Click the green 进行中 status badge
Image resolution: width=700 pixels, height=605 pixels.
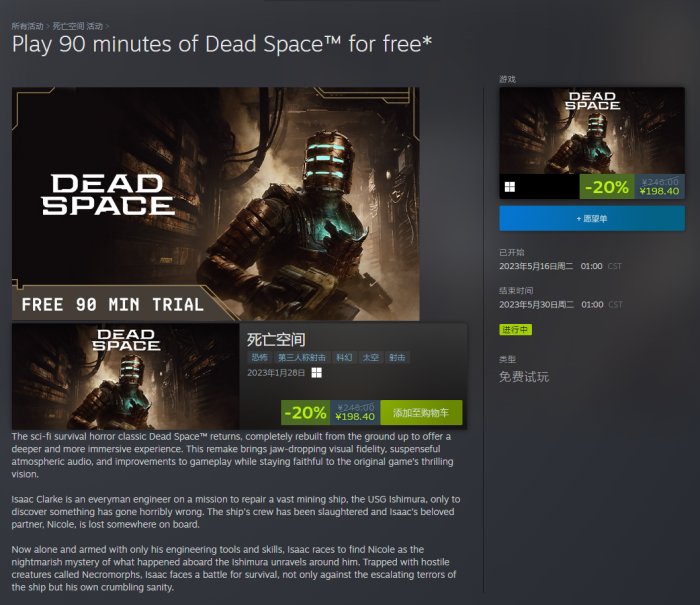tap(515, 330)
